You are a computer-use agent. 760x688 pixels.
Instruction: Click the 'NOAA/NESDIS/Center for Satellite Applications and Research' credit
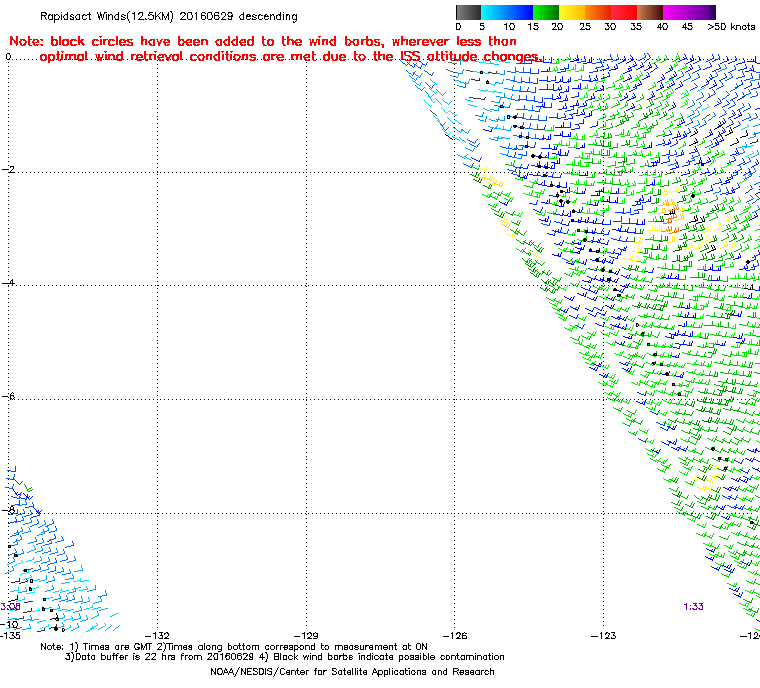(x=352, y=672)
